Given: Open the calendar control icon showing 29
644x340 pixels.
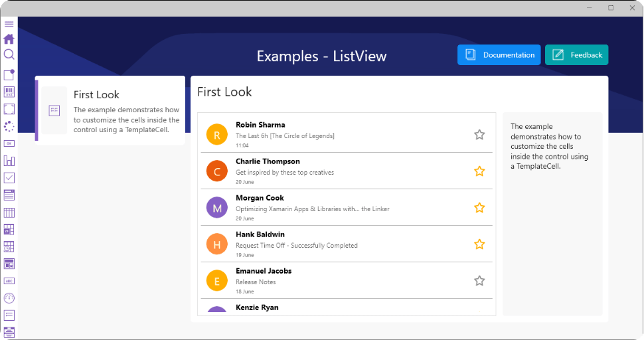Looking at the screenshot, I should (9, 230).
